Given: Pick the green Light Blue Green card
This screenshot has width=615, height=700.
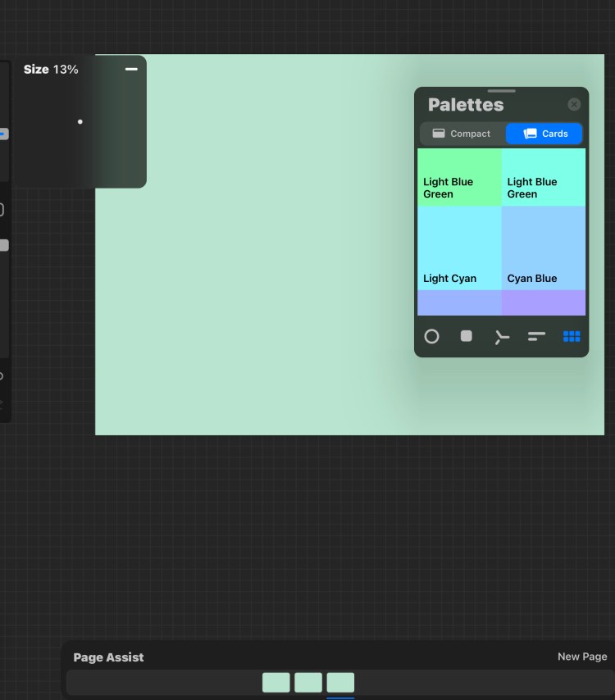Looking at the screenshot, I should 459,177.
